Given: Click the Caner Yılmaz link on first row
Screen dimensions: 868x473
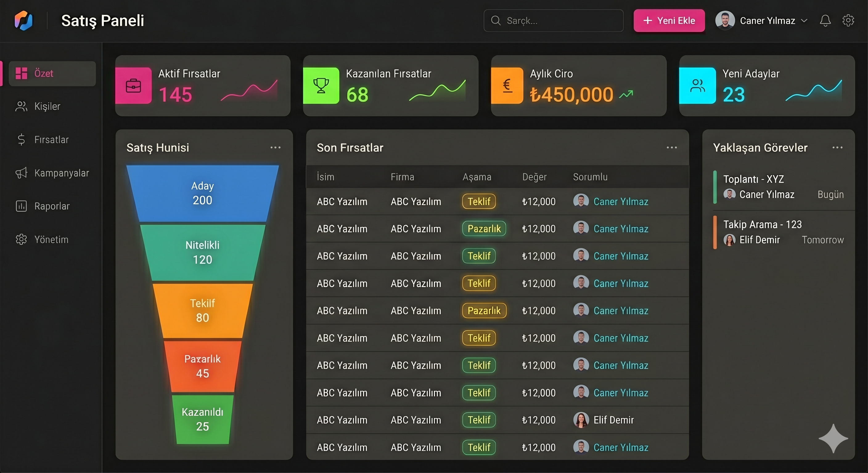Looking at the screenshot, I should [621, 201].
